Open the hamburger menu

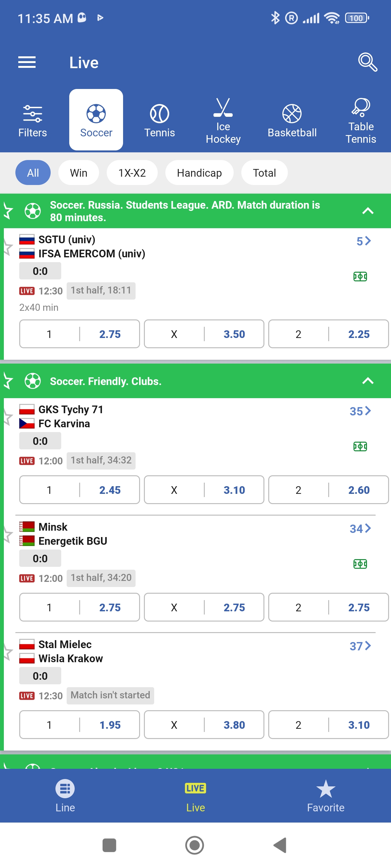tap(27, 62)
